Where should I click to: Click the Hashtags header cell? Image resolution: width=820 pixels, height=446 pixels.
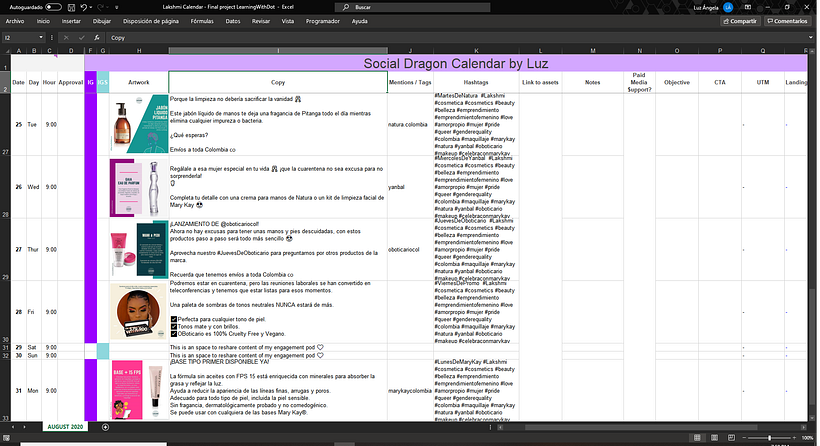coord(476,83)
